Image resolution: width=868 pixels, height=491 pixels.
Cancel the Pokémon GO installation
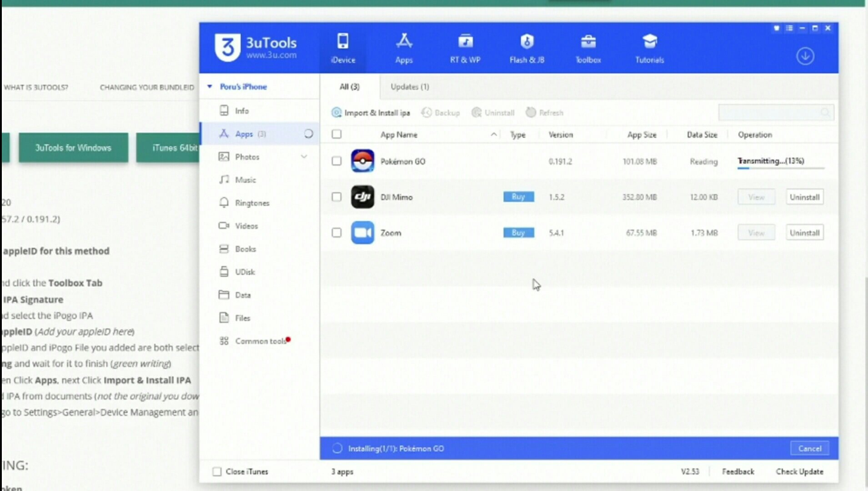point(810,448)
